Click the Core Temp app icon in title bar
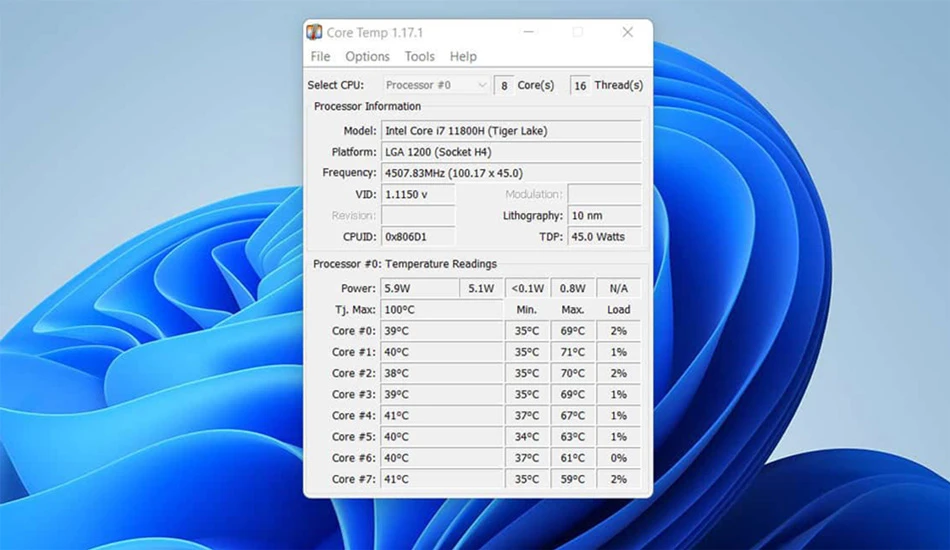 point(314,32)
